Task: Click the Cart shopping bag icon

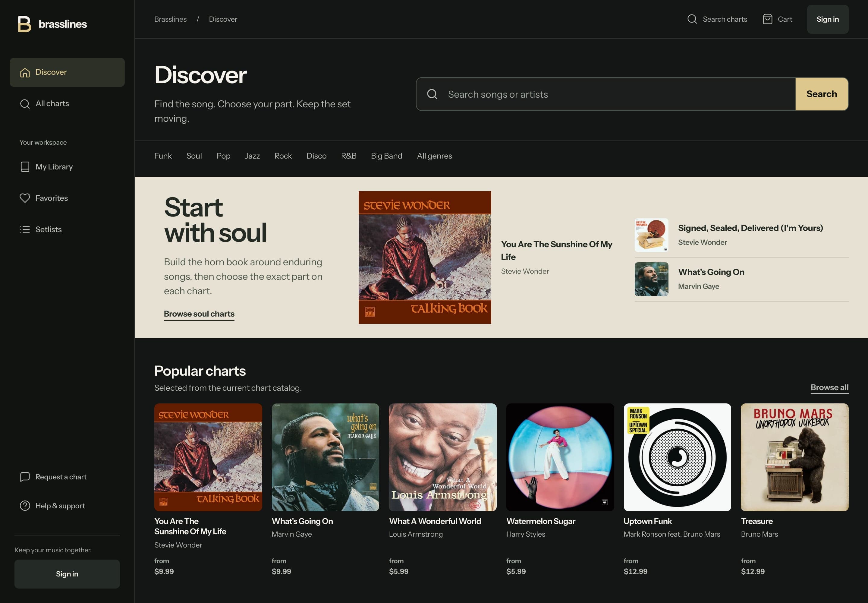Action: pyautogui.click(x=767, y=19)
